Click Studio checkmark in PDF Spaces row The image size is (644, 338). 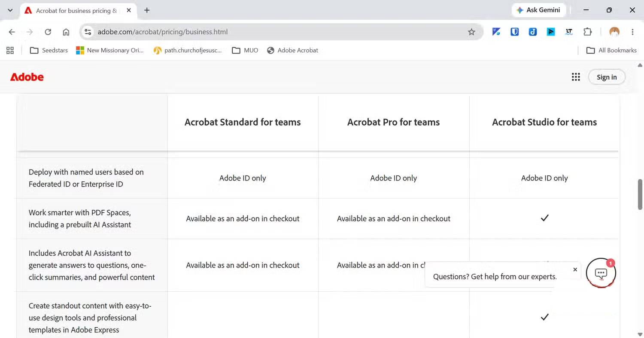click(x=544, y=218)
